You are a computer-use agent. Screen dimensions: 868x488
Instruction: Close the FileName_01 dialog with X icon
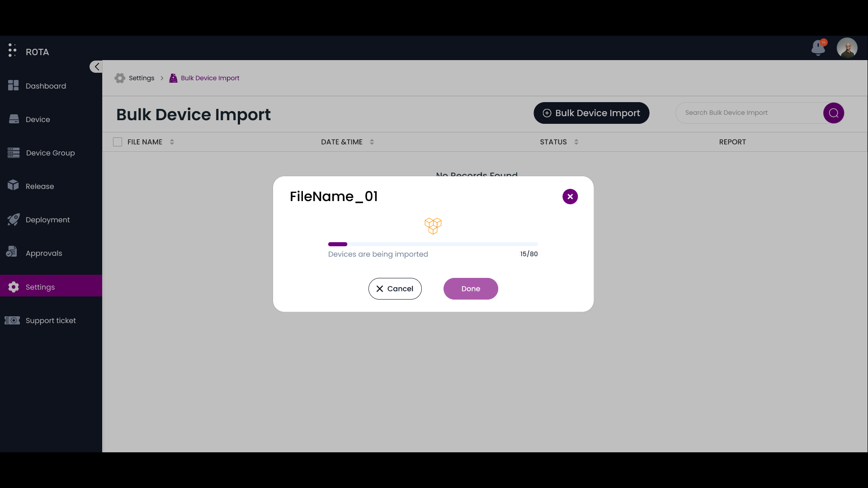570,197
